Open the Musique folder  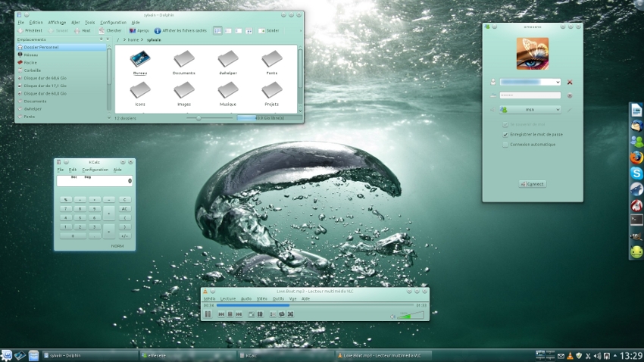pyautogui.click(x=227, y=94)
